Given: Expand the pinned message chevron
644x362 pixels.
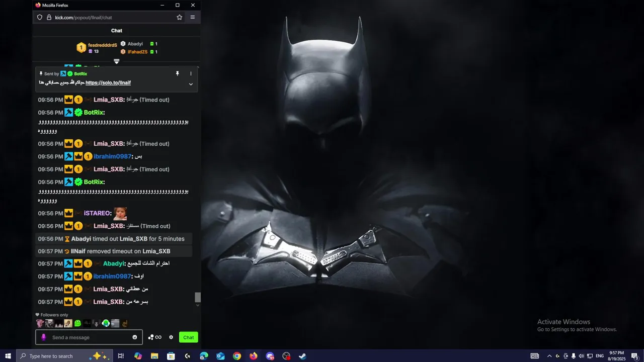Looking at the screenshot, I should [191, 84].
